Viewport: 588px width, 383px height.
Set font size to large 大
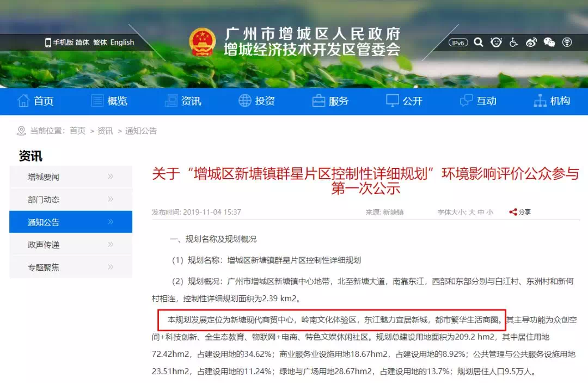click(472, 212)
